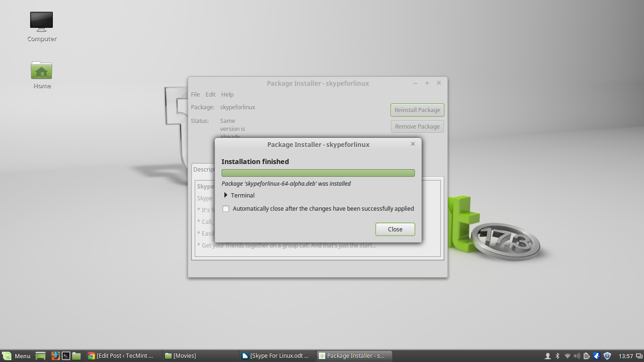Open the Edit menu in Package Installer

click(x=210, y=94)
